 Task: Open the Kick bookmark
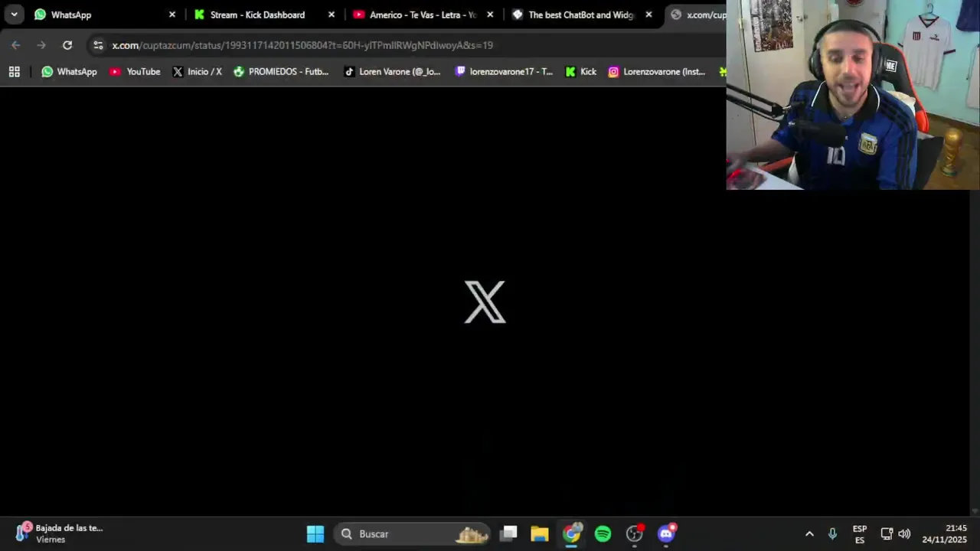(x=581, y=72)
